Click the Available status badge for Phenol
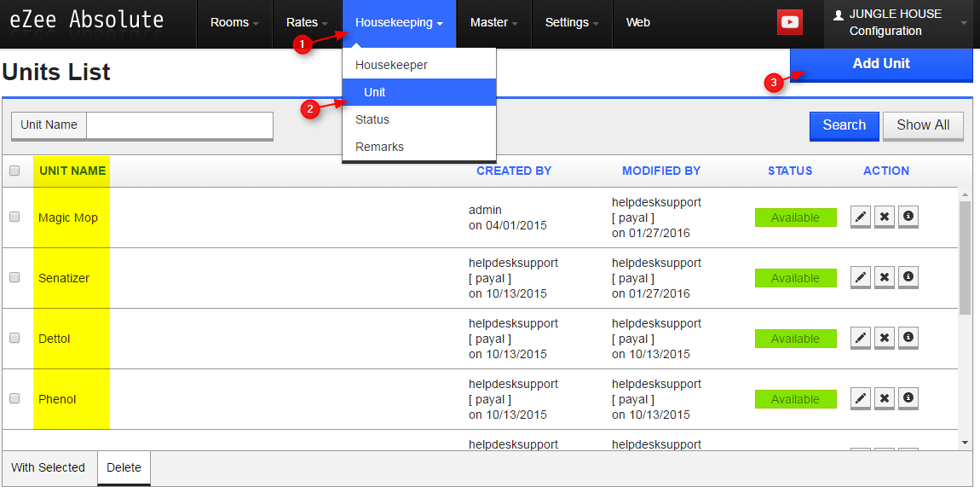This screenshot has width=980, height=487. 795,399
